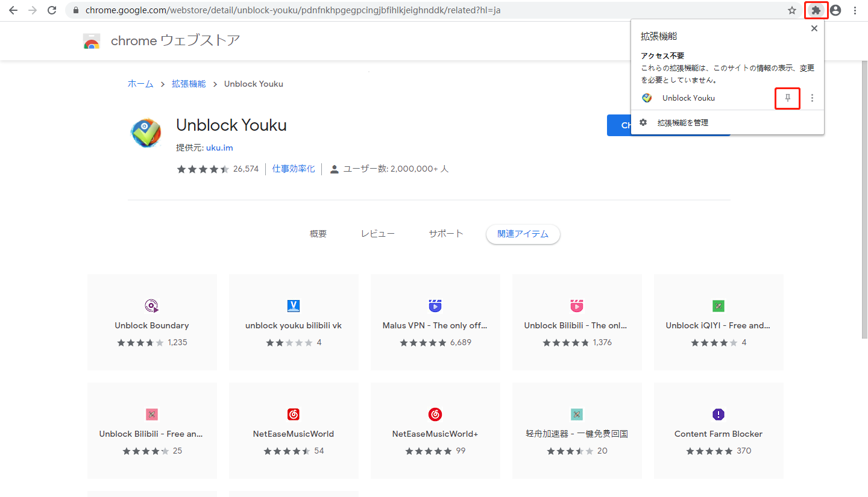
Task: Click the star rating of Unblock Youku
Action: 203,169
